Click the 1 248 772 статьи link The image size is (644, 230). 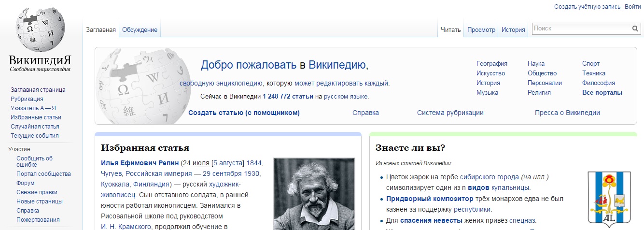click(288, 97)
